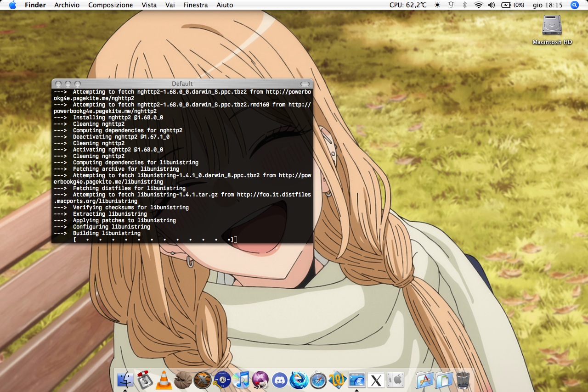Click the line 'Building libunistring'
588x392 pixels.
click(x=97, y=233)
